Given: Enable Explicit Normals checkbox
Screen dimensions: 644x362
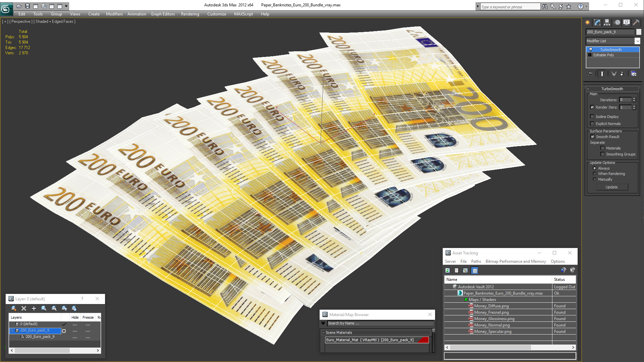Looking at the screenshot, I should coord(592,124).
